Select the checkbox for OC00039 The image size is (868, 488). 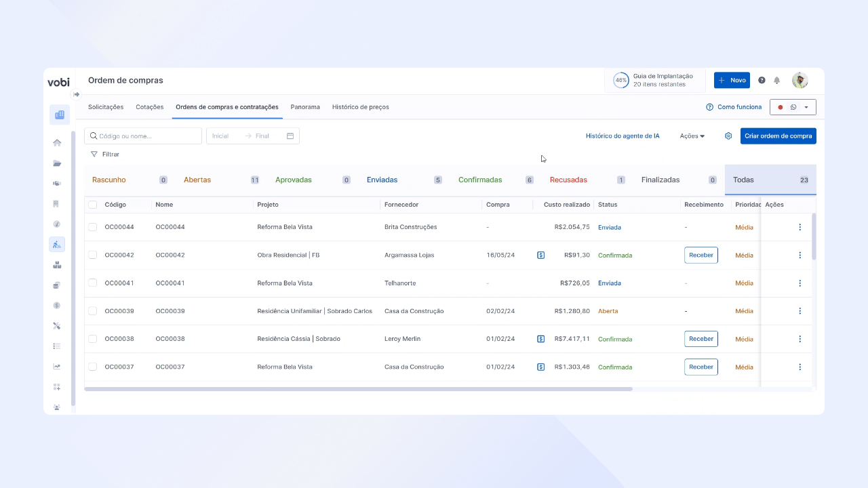tap(92, 311)
